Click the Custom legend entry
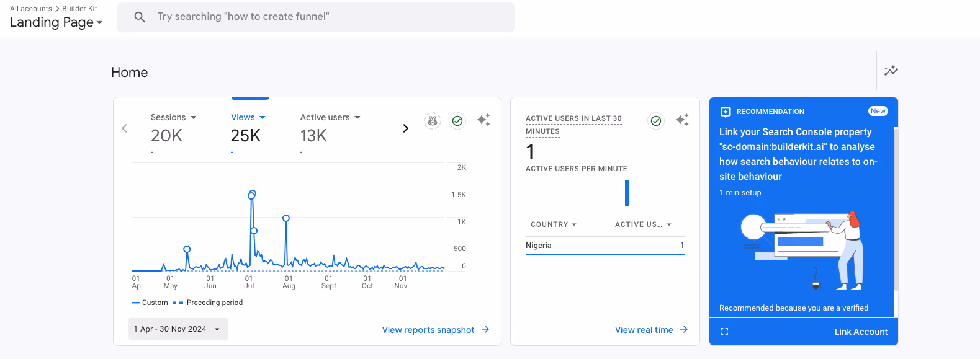This screenshot has width=980, height=359. [150, 303]
